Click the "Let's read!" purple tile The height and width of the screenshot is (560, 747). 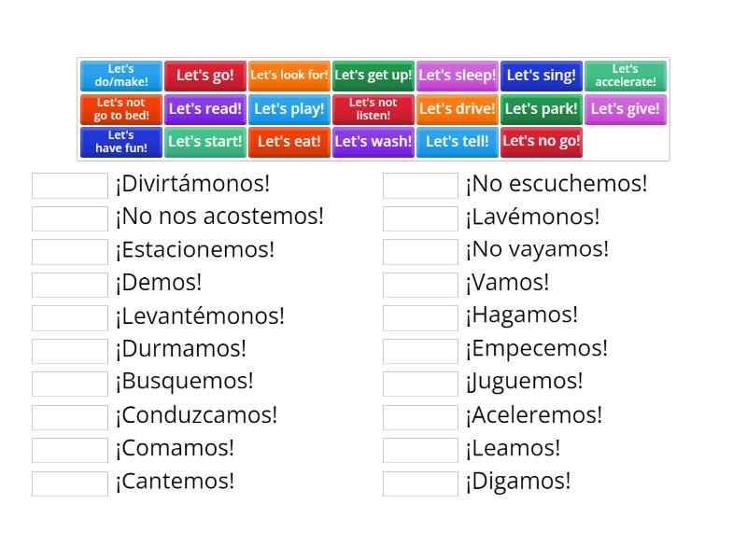[x=205, y=109]
